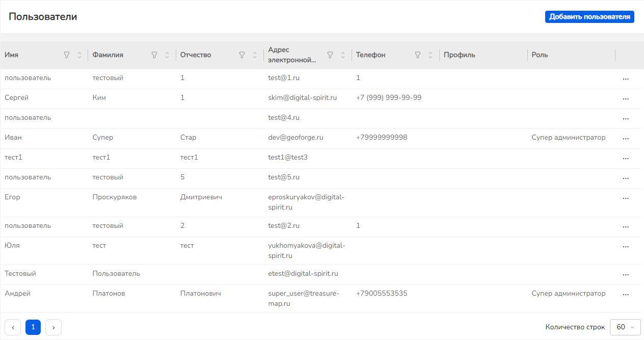Sort table by Отчество column arrows
Screen dimensions: 644x340
[x=255, y=55]
